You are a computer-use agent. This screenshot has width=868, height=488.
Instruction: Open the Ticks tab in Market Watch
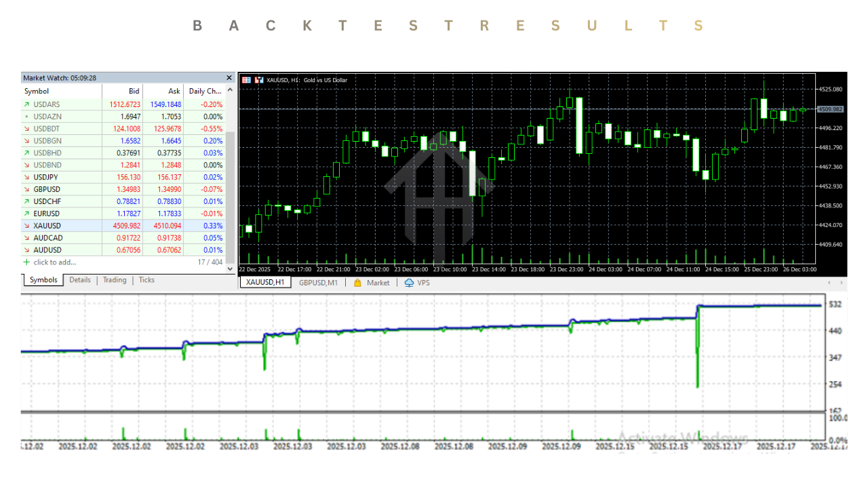[x=146, y=280]
